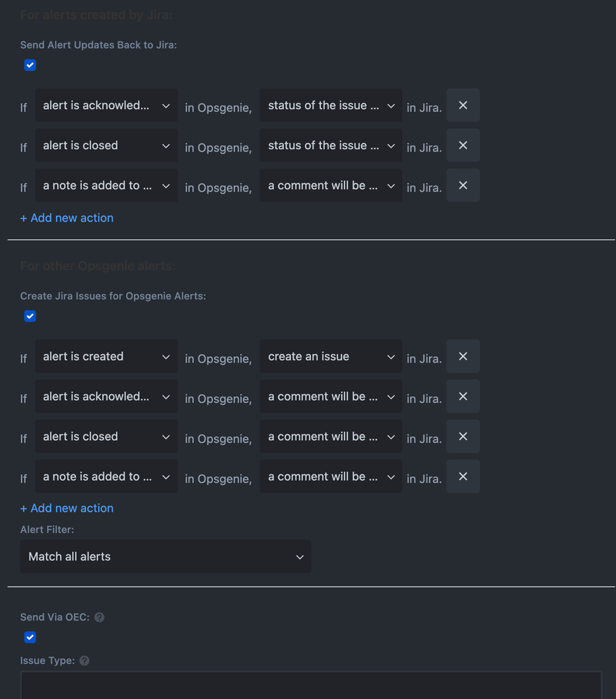The width and height of the screenshot is (616, 699).
Task: Click the 'Send Alert Updates Back to Jira:' label
Action: coord(99,45)
